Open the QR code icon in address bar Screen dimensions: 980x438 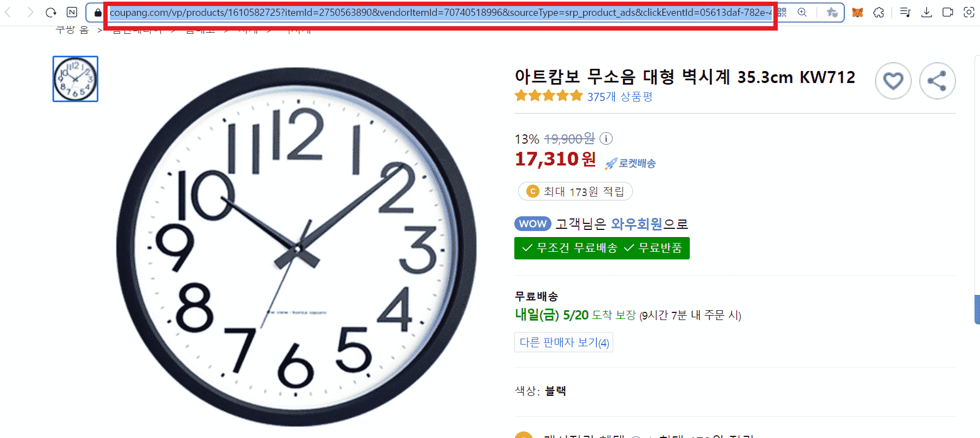point(782,12)
